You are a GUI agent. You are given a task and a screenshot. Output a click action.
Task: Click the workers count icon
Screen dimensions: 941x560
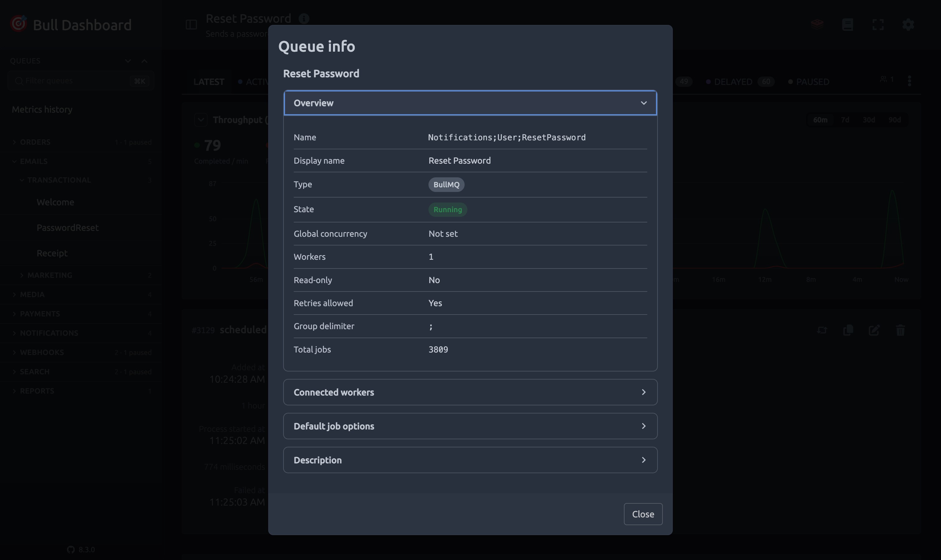pyautogui.click(x=887, y=79)
